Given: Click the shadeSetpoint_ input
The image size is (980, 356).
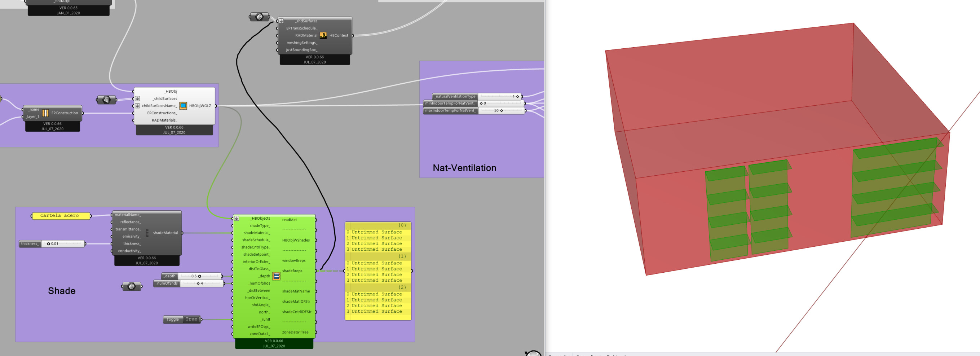Looking at the screenshot, I should click(257, 255).
